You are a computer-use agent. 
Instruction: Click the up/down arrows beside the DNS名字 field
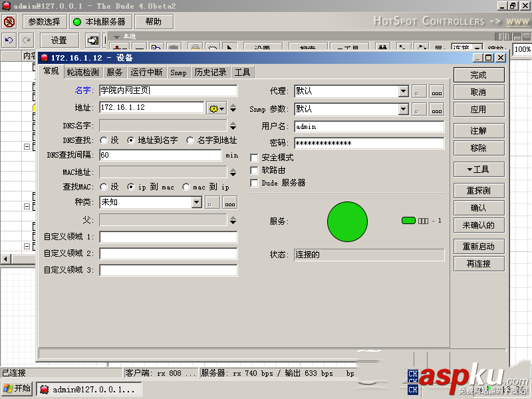pyautogui.click(x=233, y=126)
